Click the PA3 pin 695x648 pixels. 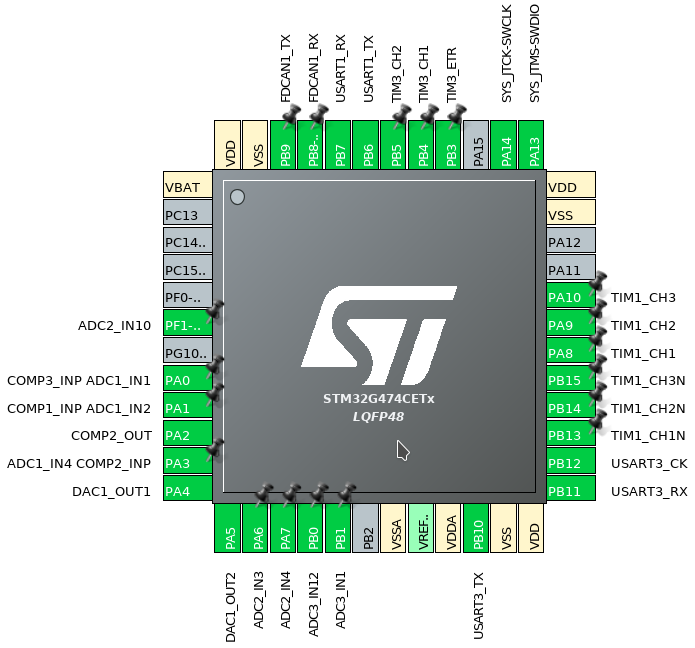coord(188,461)
